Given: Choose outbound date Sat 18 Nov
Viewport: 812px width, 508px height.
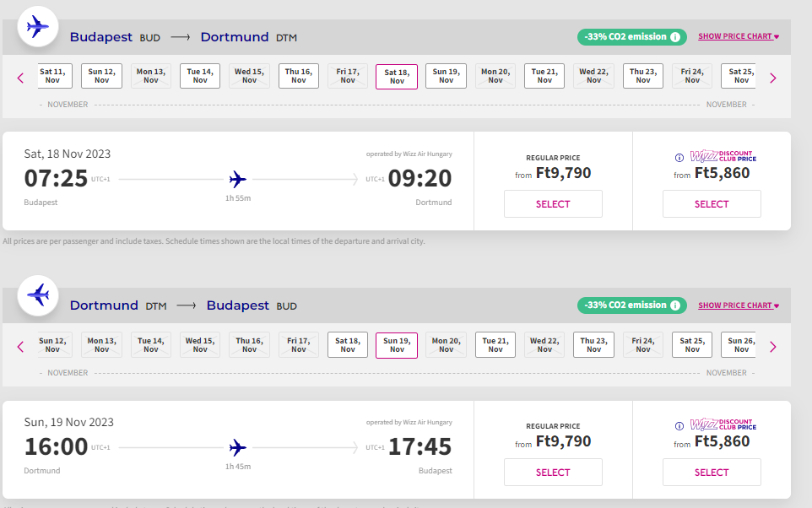Looking at the screenshot, I should pyautogui.click(x=397, y=77).
